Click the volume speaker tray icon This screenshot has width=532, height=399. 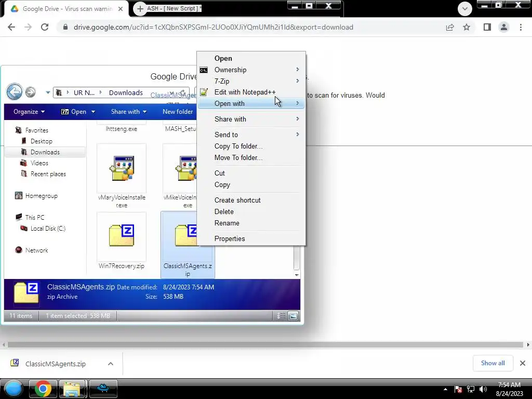pos(483,389)
